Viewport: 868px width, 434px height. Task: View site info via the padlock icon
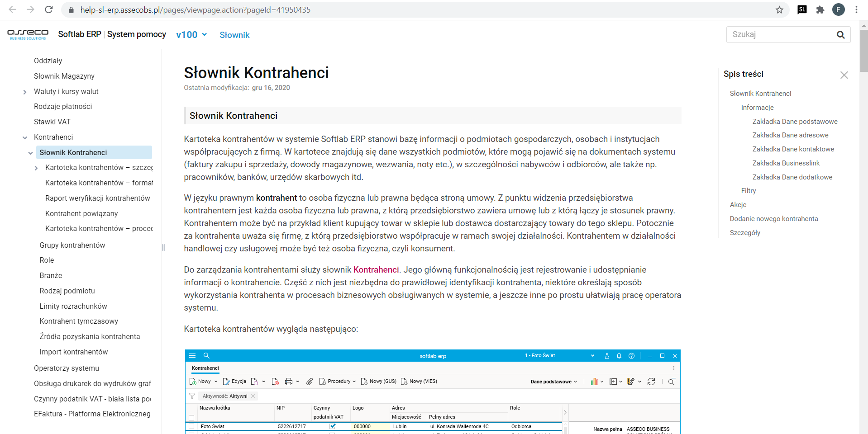click(x=71, y=10)
